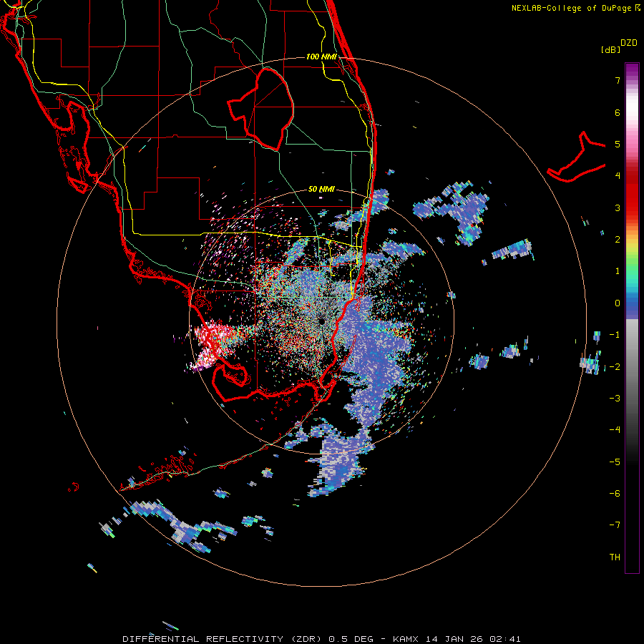Click the TH threshold label on scale
644x644 pixels.
pos(615,557)
